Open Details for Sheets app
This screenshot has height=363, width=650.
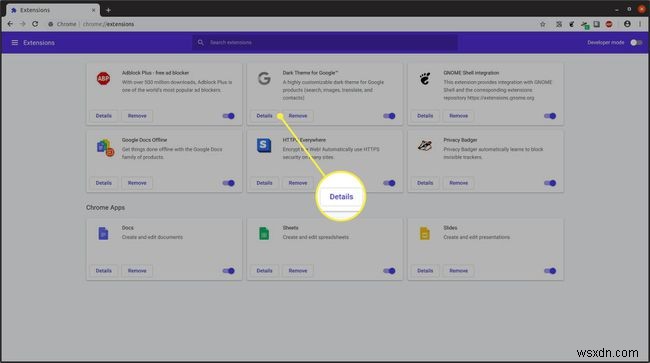click(264, 271)
